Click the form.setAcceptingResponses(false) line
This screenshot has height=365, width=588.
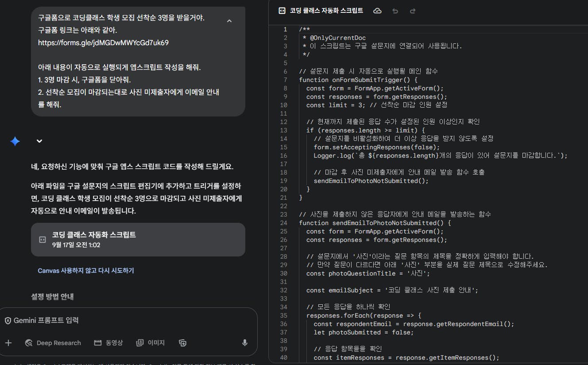(377, 147)
